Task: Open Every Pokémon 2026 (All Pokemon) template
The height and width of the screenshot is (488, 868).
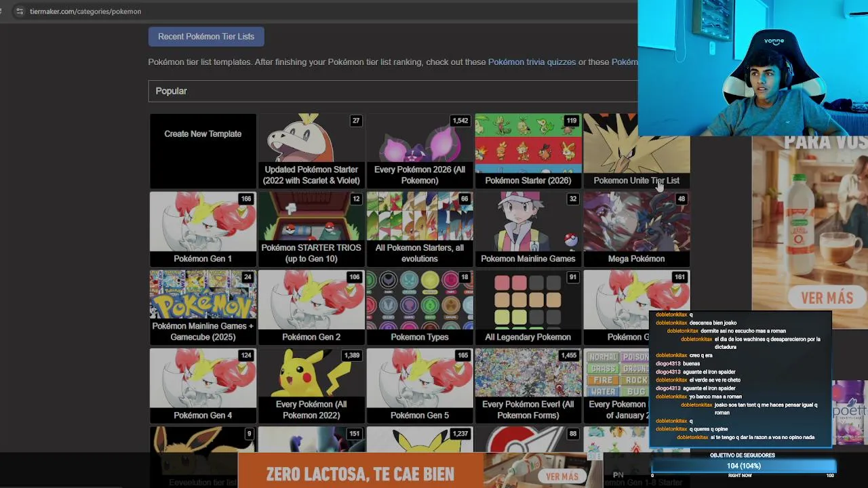Action: click(420, 150)
